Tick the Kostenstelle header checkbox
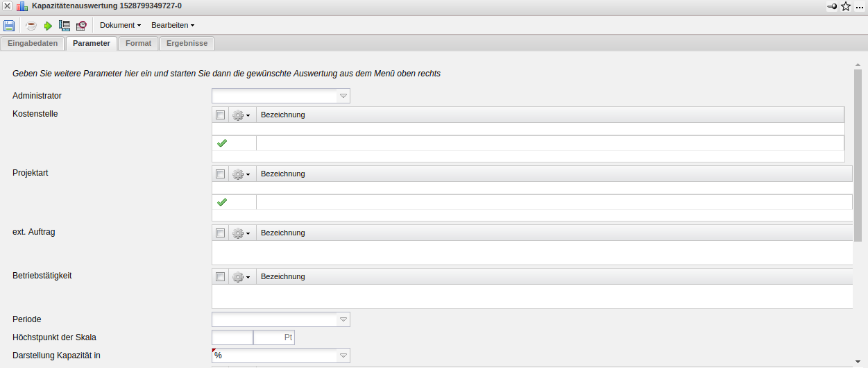This screenshot has height=368, width=868. coord(221,115)
